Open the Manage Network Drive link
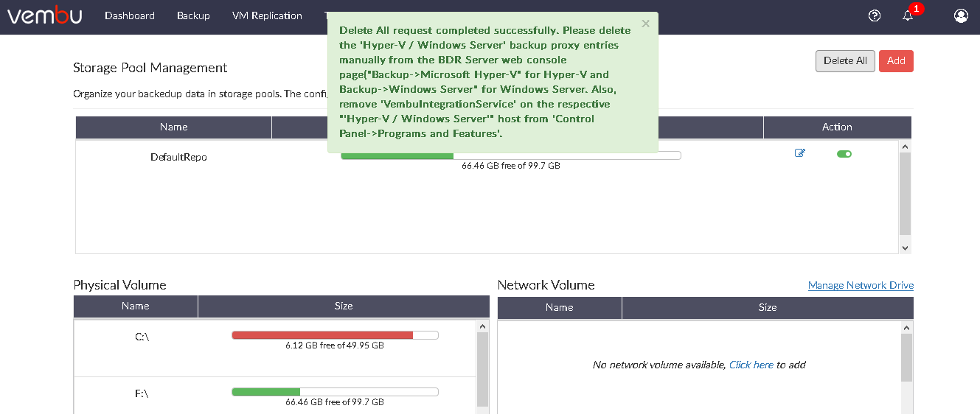 click(861, 285)
